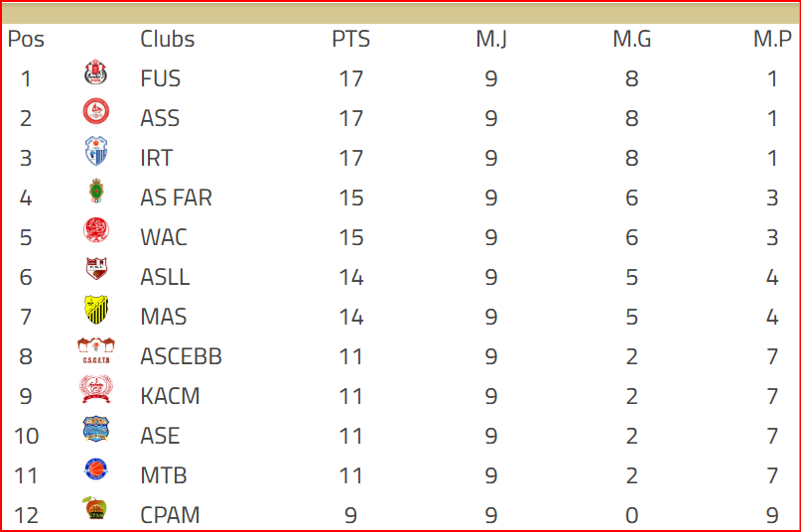Click the Pos column header
This screenshot has height=532, width=801.
(26, 40)
